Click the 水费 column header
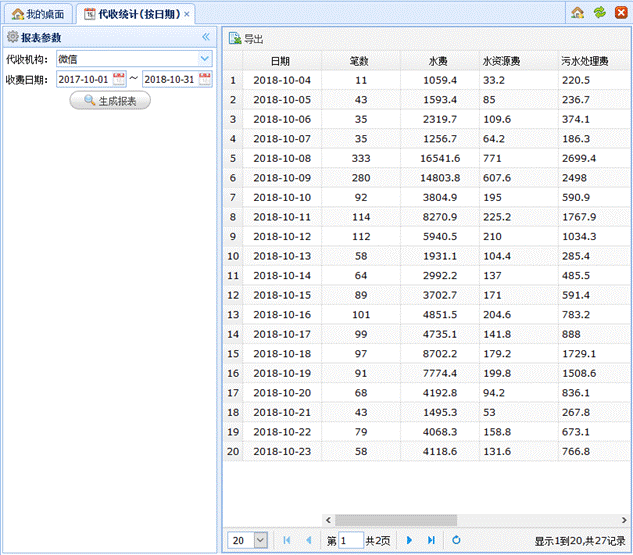The height and width of the screenshot is (555, 633). pyautogui.click(x=439, y=61)
